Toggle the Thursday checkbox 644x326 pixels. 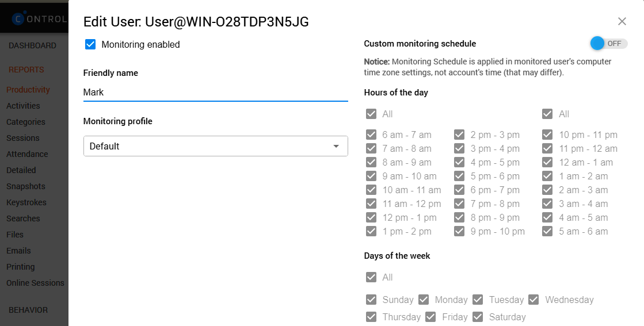pyautogui.click(x=371, y=317)
